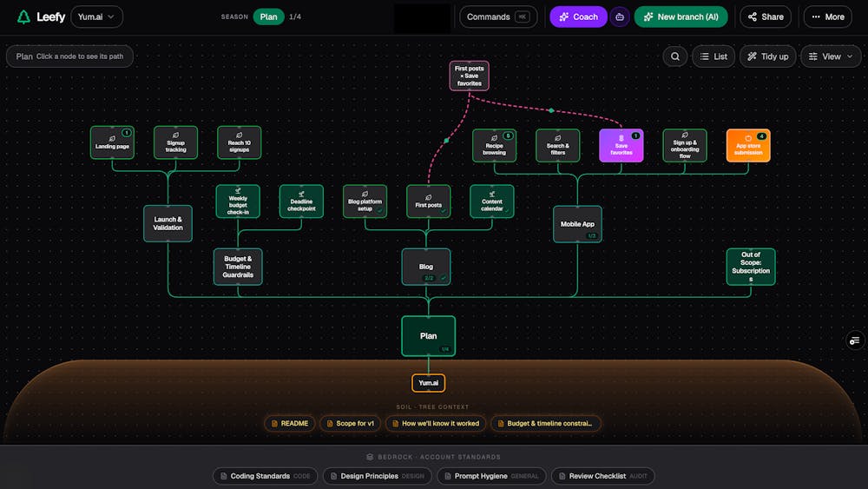Select the Search & filters node
Image resolution: width=868 pixels, height=489 pixels.
(x=558, y=146)
